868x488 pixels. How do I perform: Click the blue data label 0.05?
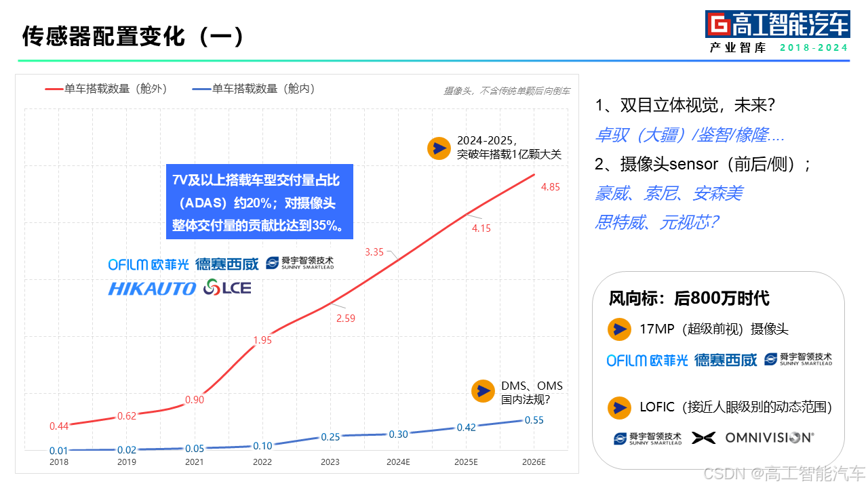pos(195,449)
